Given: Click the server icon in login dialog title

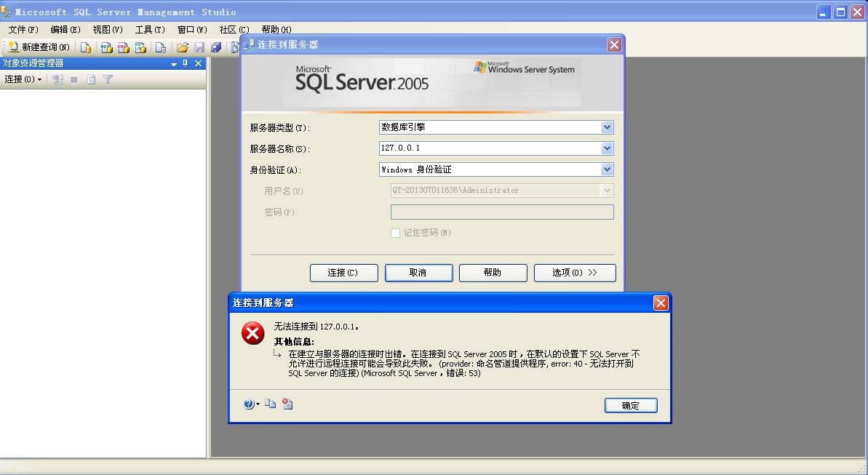Looking at the screenshot, I should coord(249,45).
